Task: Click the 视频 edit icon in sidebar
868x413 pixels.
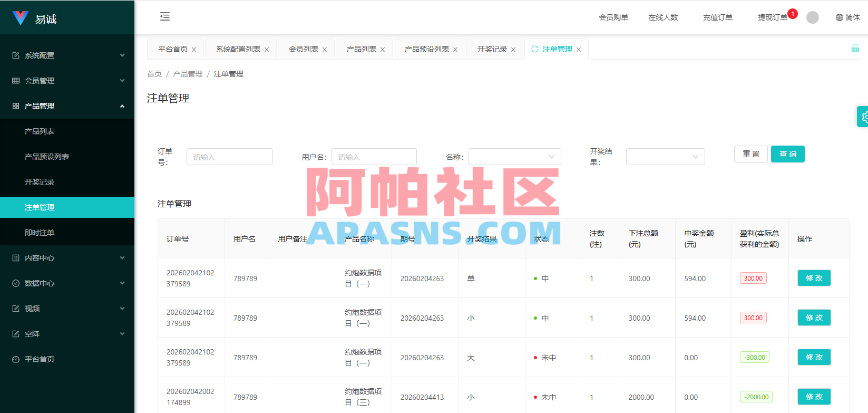Action: click(x=16, y=309)
